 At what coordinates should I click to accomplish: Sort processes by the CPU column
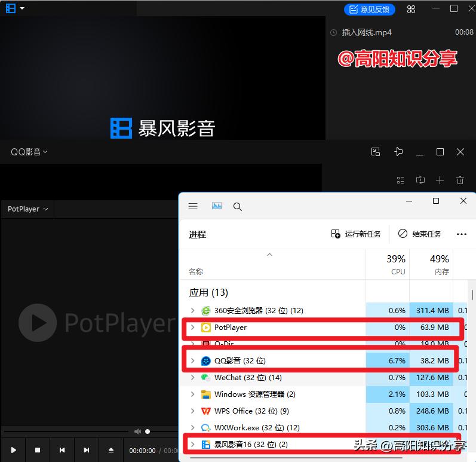[x=388, y=264]
